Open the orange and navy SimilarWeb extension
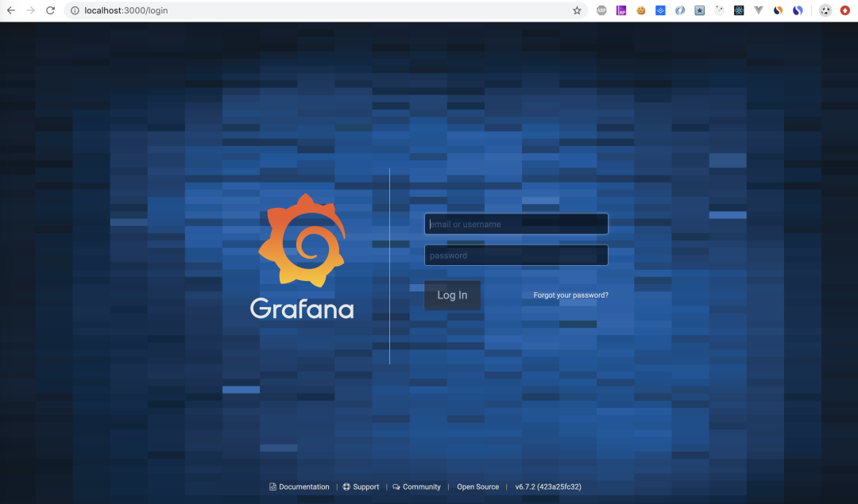The image size is (858, 504). tap(778, 10)
